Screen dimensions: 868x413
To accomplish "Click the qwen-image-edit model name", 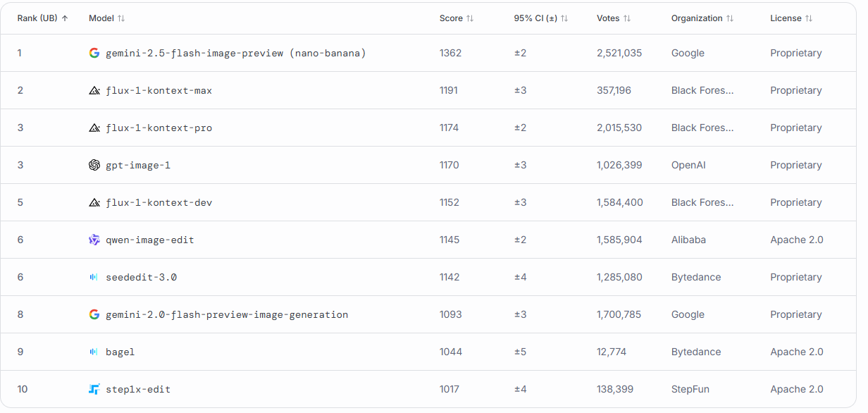I will click(150, 240).
